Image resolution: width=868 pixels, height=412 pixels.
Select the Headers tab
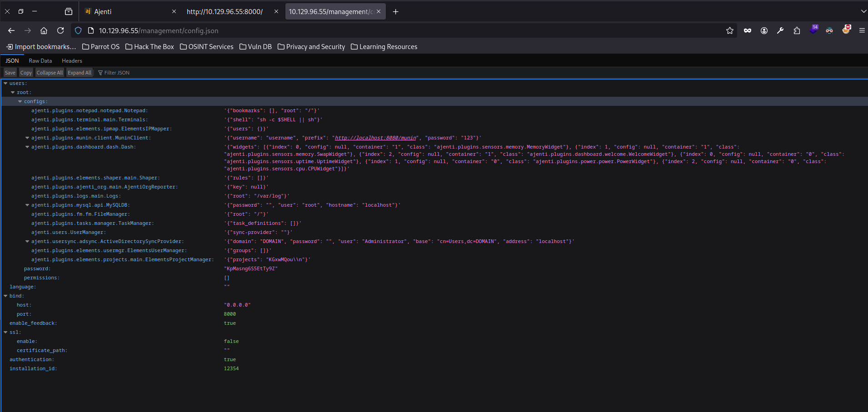point(72,61)
